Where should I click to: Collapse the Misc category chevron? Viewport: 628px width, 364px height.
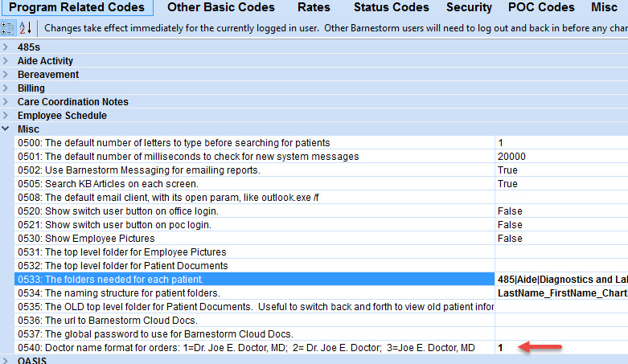[x=6, y=129]
